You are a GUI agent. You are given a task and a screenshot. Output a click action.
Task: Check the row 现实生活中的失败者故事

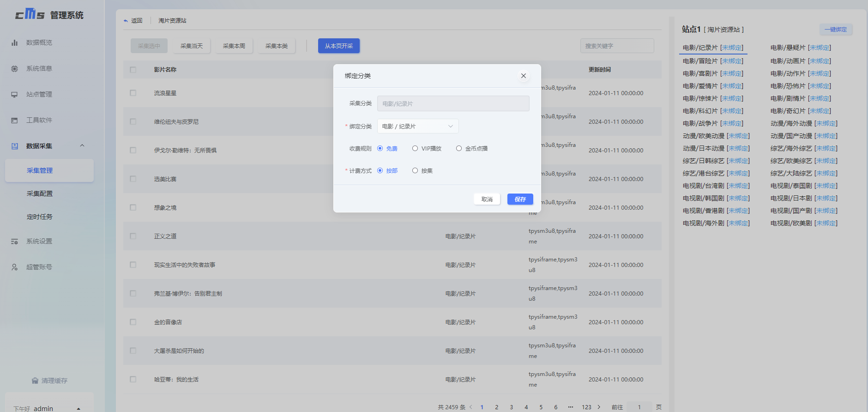[133, 265]
